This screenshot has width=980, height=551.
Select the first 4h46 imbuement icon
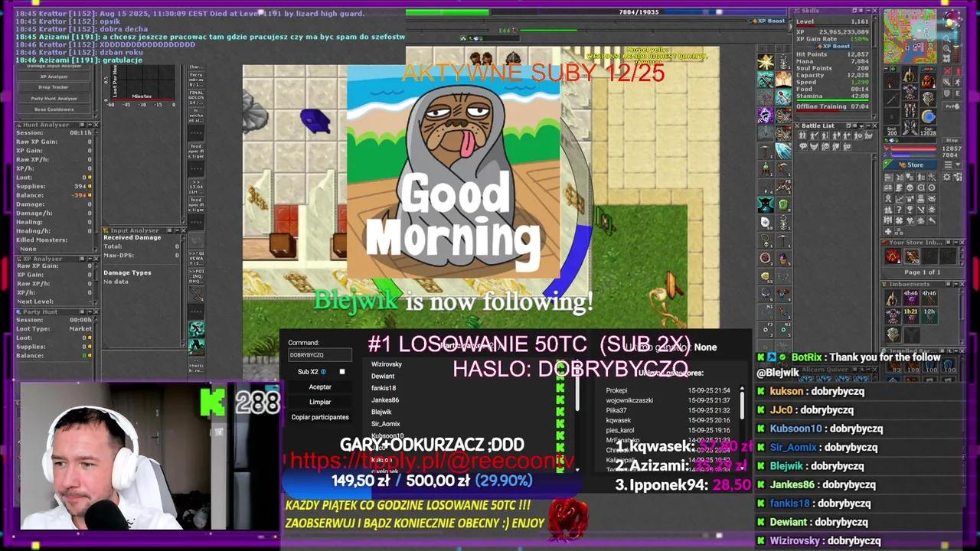[x=911, y=298]
